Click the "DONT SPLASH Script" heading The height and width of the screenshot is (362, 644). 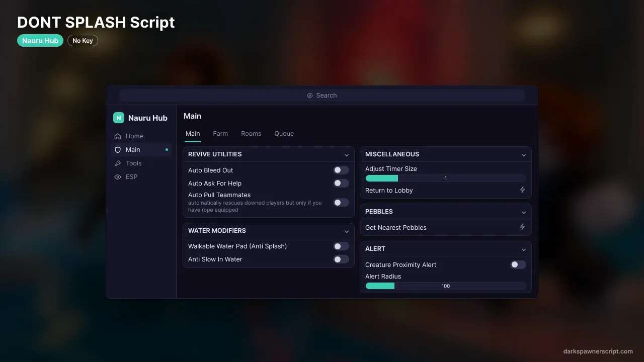96,22
